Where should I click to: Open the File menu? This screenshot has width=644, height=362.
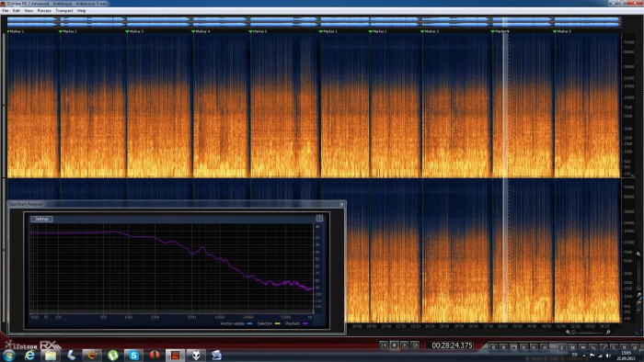coord(6,11)
